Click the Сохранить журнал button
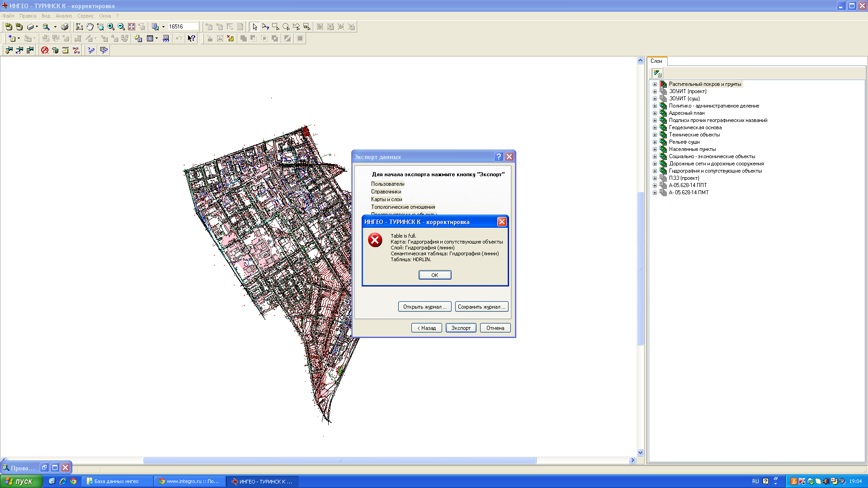Viewport: 868px width, 488px height. click(482, 307)
